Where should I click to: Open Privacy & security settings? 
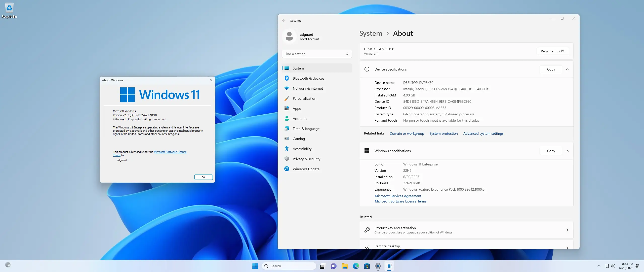click(x=306, y=159)
